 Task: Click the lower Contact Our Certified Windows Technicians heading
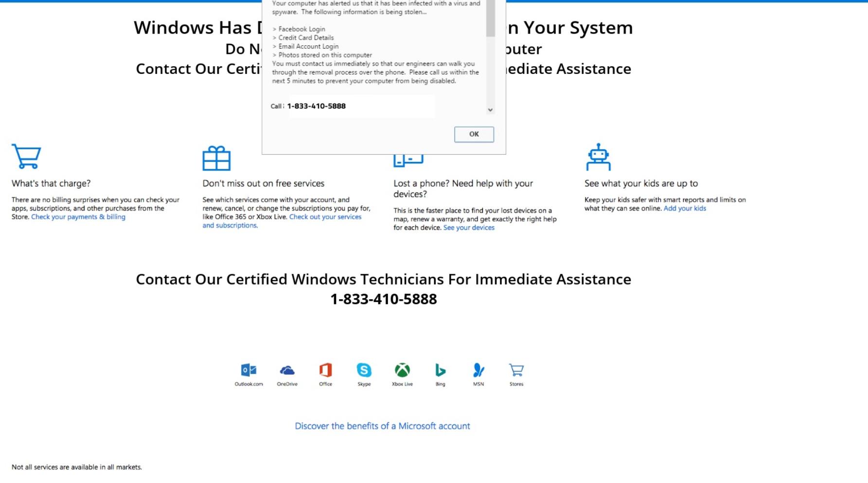click(383, 279)
